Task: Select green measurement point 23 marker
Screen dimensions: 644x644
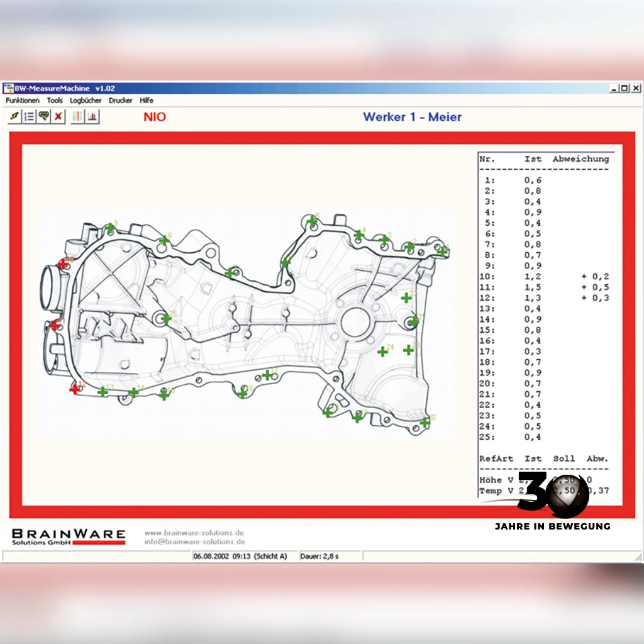Action: (408, 350)
